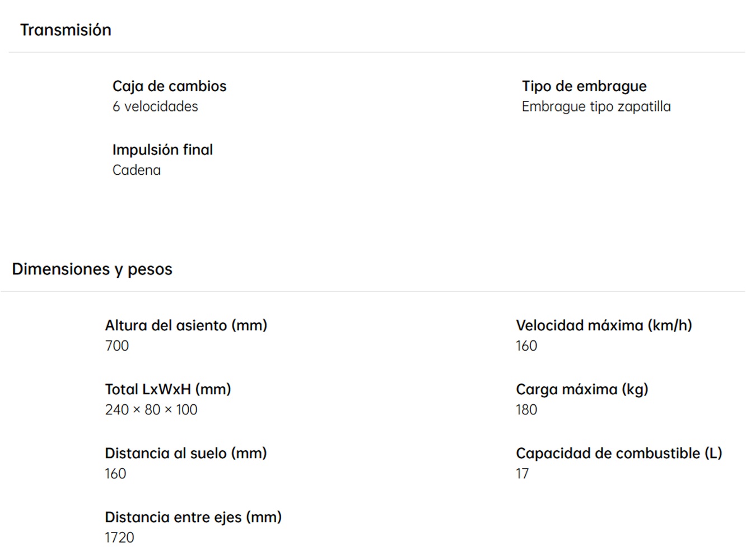This screenshot has height=560, width=746.
Task: Click the Carga máxima (kg) label
Action: coord(582,389)
